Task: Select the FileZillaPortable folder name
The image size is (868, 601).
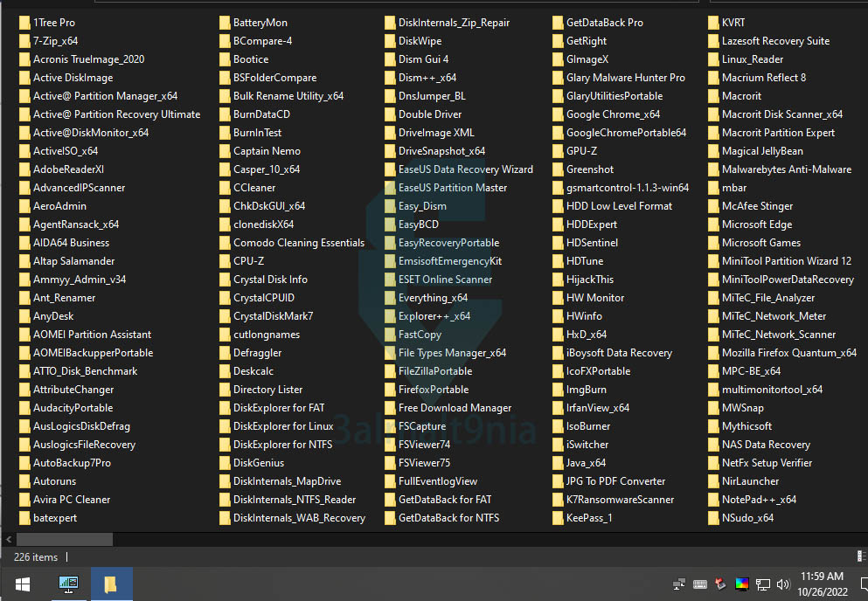Action: [x=435, y=371]
